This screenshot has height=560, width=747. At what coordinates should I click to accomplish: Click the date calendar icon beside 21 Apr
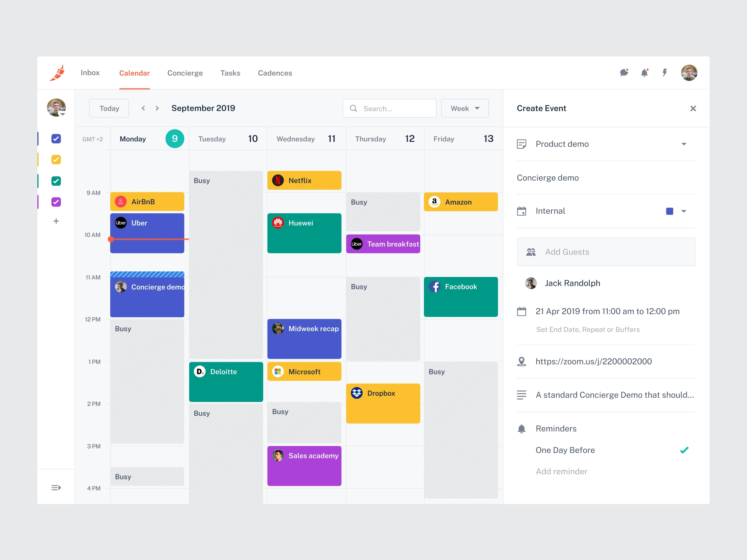pyautogui.click(x=521, y=311)
